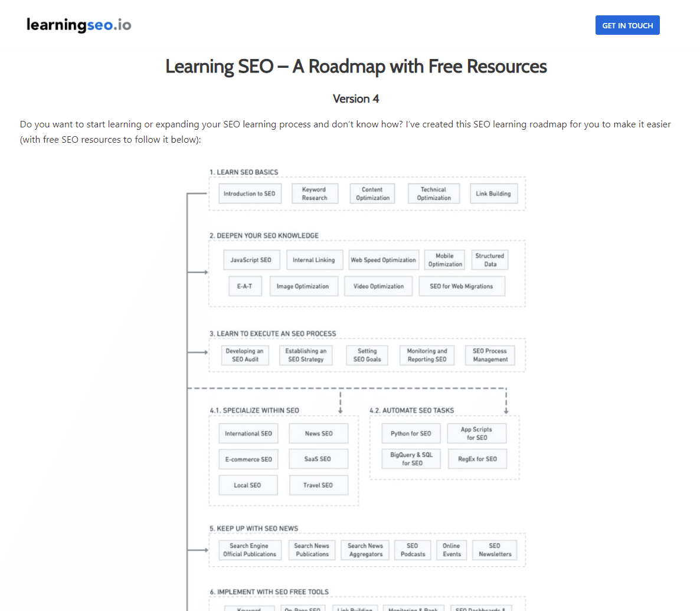The width and height of the screenshot is (700, 611).
Task: Select BigQuery & SQL for SEO
Action: [411, 459]
